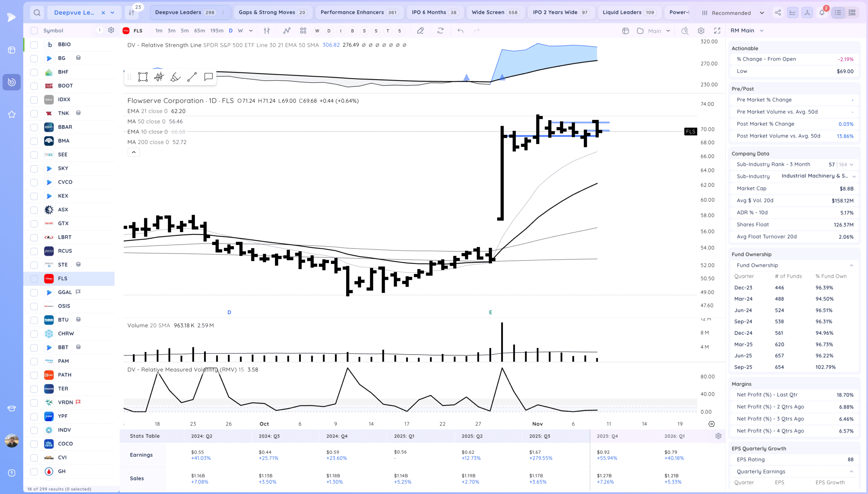The width and height of the screenshot is (868, 494).
Task: Collapse the Fund Ownership section
Action: 851,265
